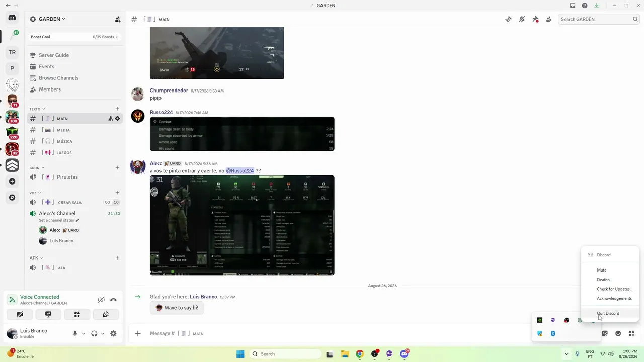Click Share Your Screen button
Image resolution: width=644 pixels, height=362 pixels.
48,314
